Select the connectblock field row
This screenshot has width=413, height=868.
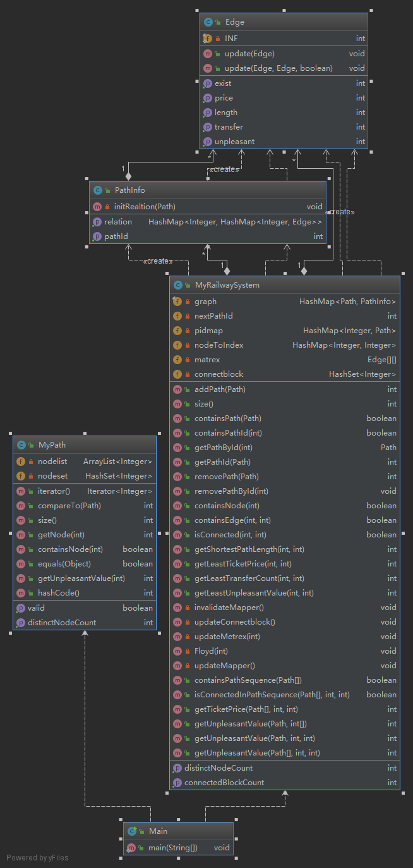tap(285, 374)
